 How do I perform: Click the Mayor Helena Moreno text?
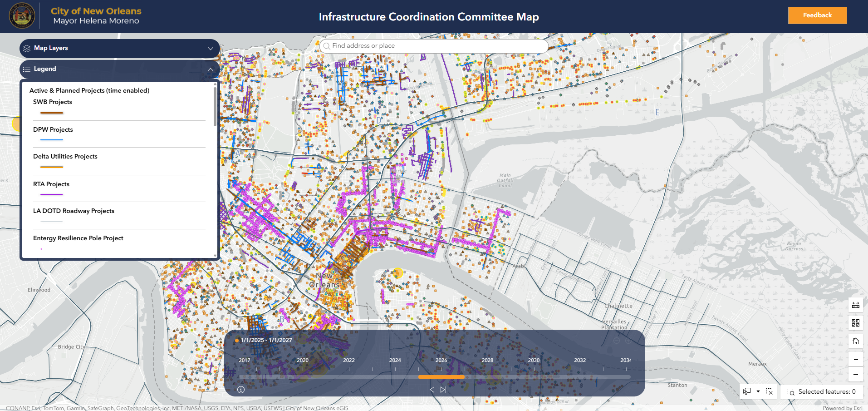pos(96,21)
